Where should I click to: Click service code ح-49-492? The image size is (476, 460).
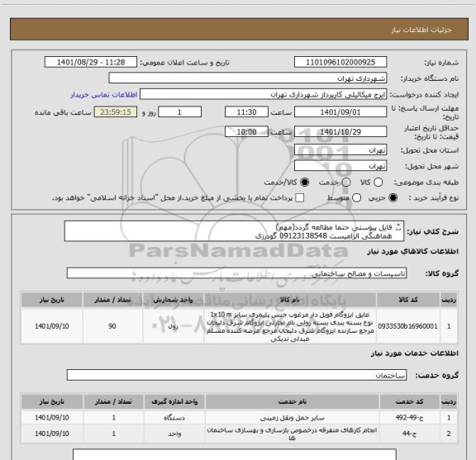pos(409,418)
